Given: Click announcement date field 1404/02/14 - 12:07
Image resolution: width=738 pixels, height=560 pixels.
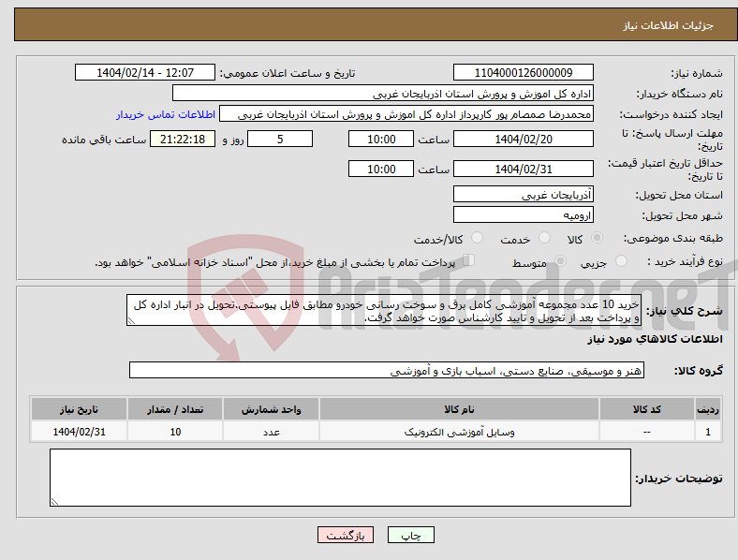Looking at the screenshot, I should (145, 72).
